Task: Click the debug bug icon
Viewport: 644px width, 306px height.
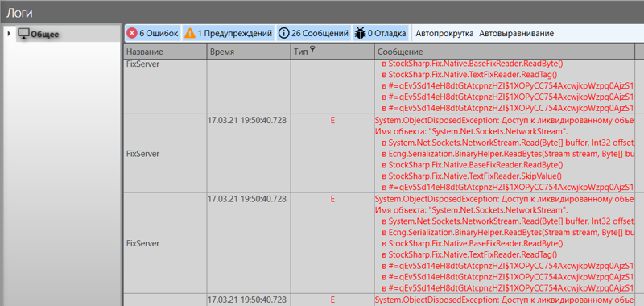Action: (360, 33)
